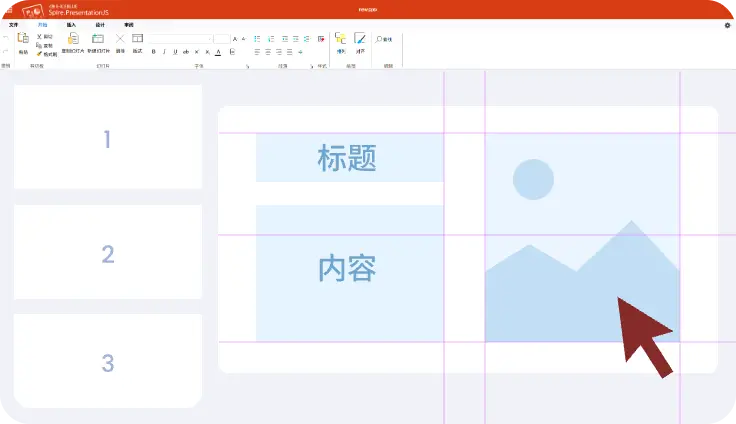The width and height of the screenshot is (736, 424).
Task: Click the Reset Slide icon
Action: click(73, 39)
